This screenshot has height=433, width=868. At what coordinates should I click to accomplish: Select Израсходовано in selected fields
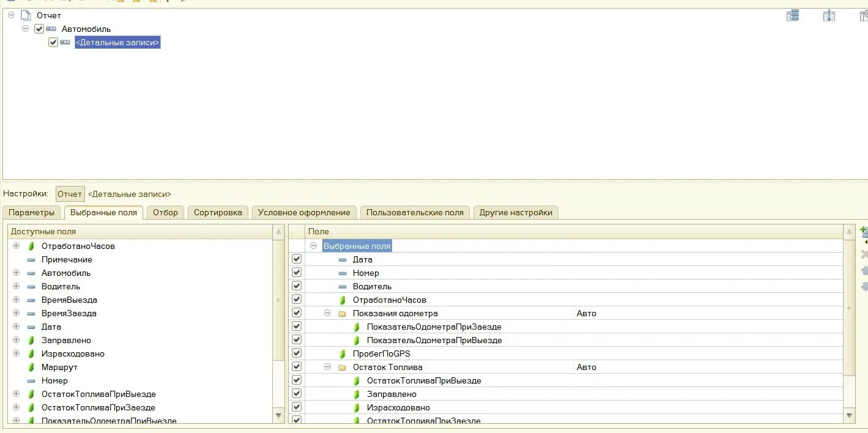pyautogui.click(x=398, y=407)
